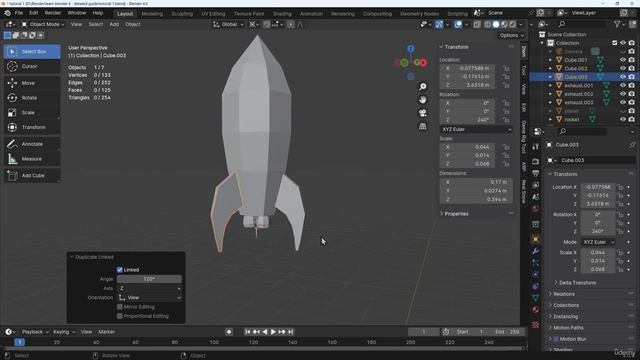Select solid viewport shading mode

pos(496,24)
